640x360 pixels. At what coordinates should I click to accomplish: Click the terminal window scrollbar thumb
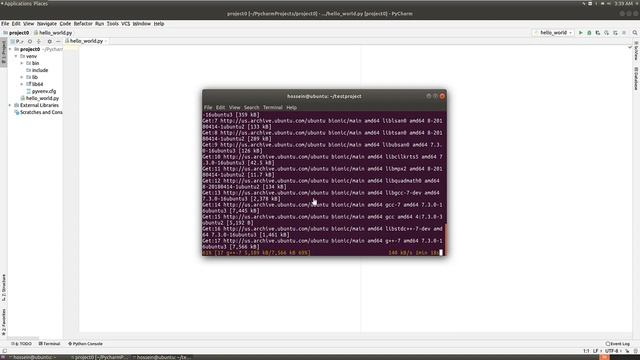tap(445, 240)
